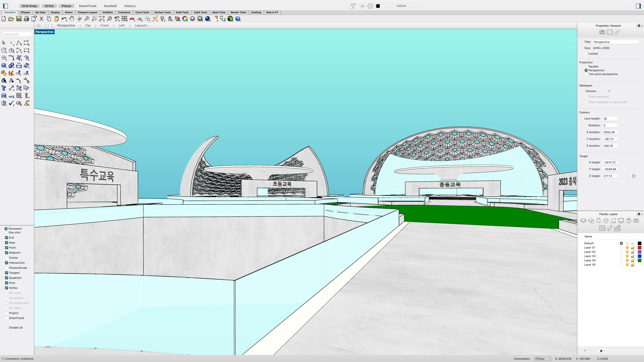Switch to the Top viewport tab

pos(88,26)
